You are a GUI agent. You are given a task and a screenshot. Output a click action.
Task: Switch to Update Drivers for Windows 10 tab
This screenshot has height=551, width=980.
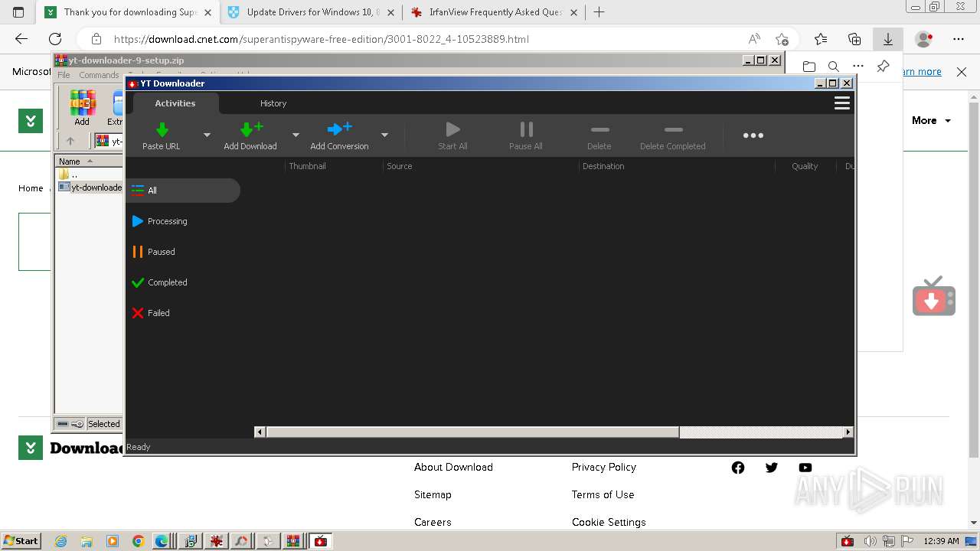[310, 12]
